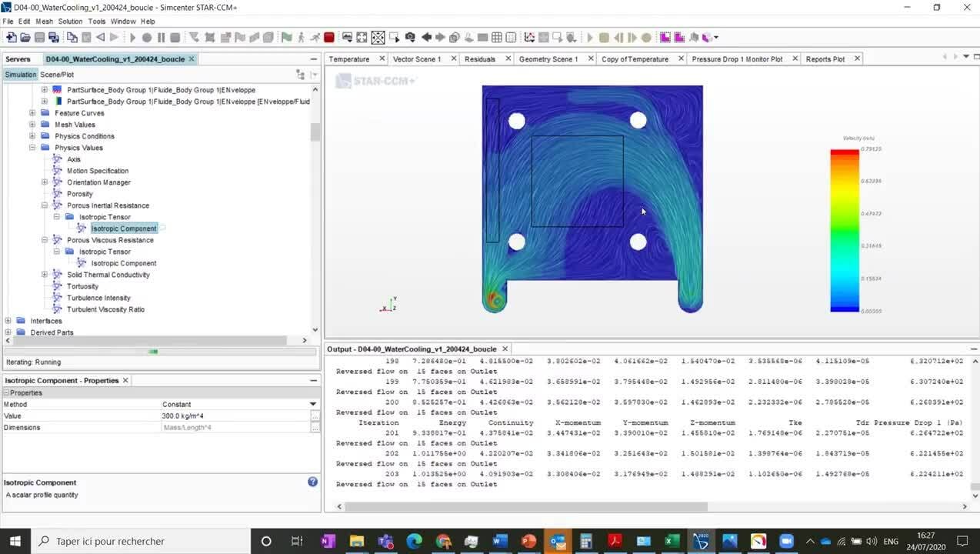This screenshot has width=980, height=554.
Task: Collapse the Properties section header
Action: click(8, 392)
